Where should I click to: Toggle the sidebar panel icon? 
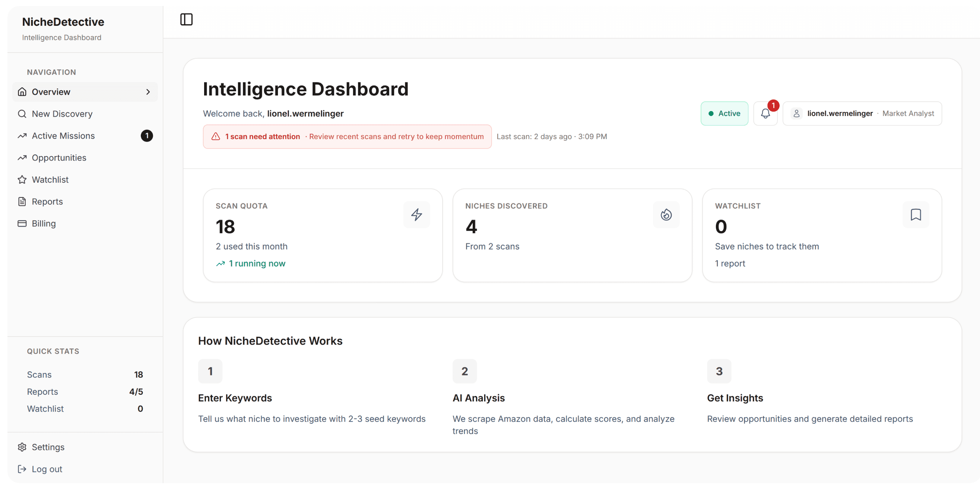coord(186,19)
